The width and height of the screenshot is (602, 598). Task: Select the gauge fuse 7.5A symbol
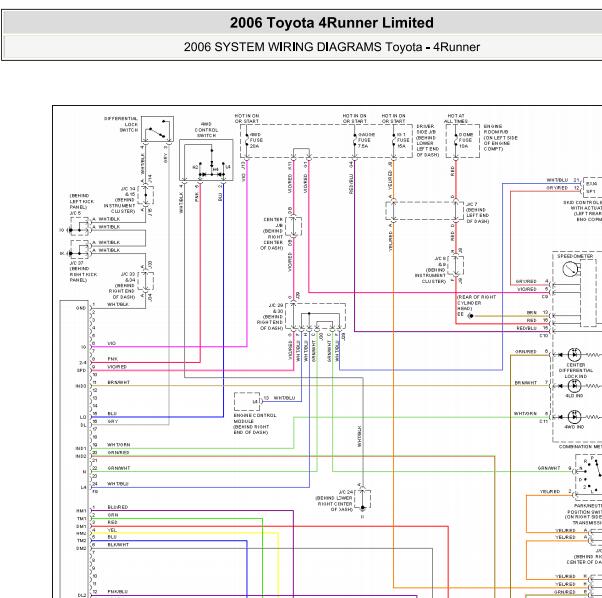pos(354,140)
